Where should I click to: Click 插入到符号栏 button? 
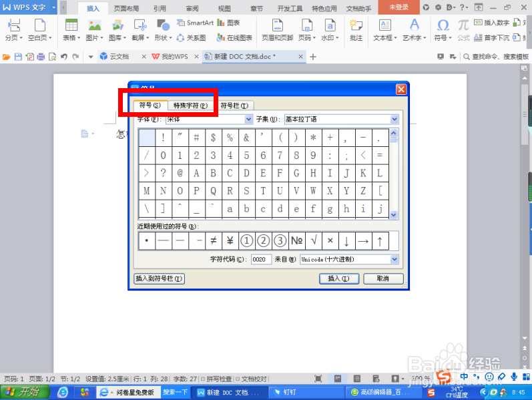(159, 278)
